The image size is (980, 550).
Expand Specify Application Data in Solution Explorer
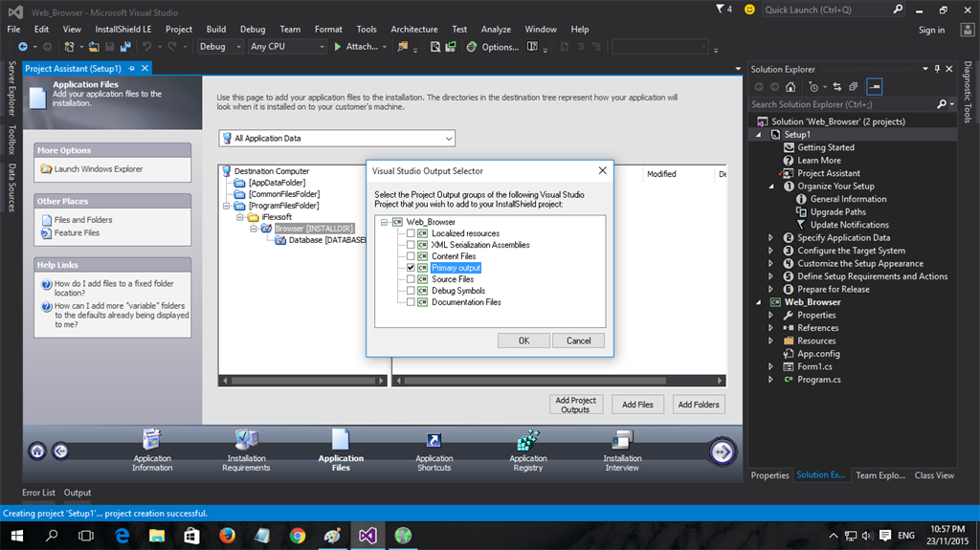coord(770,237)
